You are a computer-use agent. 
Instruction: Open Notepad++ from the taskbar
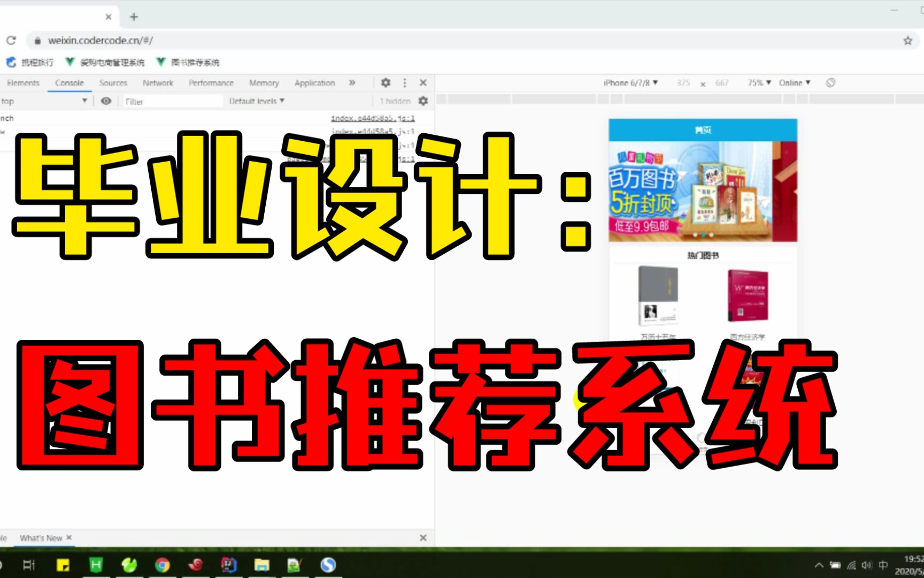[x=295, y=565]
